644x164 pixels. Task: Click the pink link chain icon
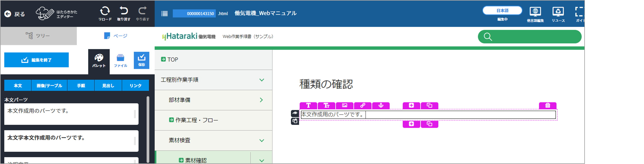click(363, 105)
